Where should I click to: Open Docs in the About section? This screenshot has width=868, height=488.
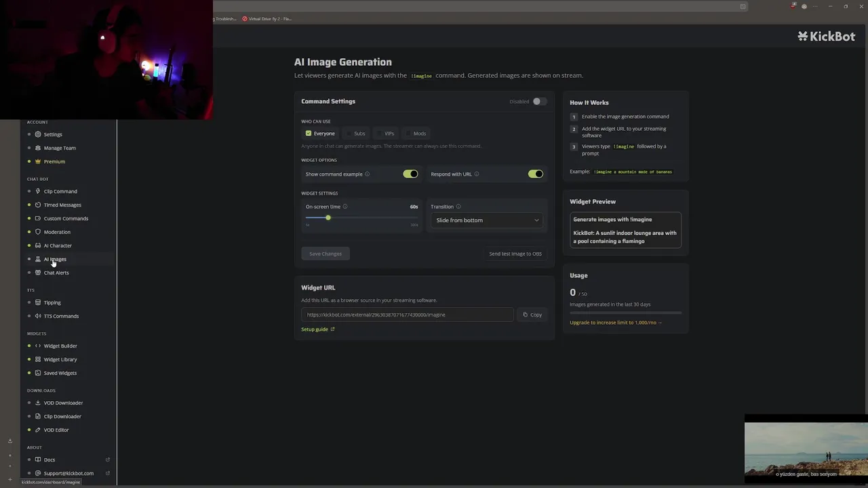tap(50, 460)
